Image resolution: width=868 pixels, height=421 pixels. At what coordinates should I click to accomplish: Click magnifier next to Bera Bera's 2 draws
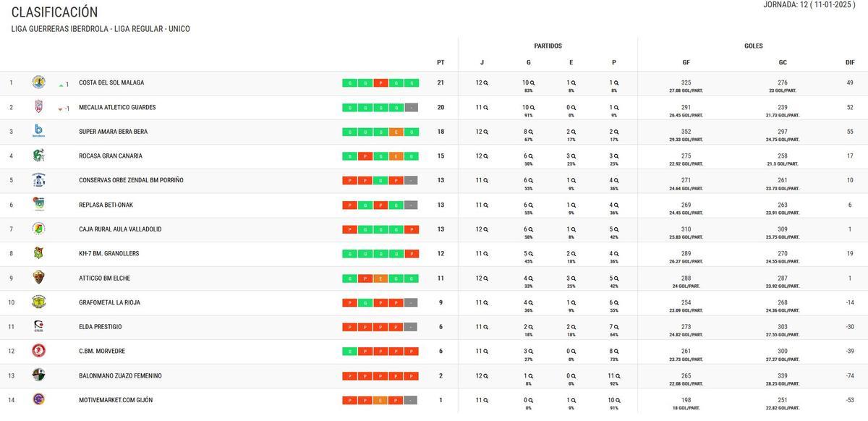(x=574, y=132)
